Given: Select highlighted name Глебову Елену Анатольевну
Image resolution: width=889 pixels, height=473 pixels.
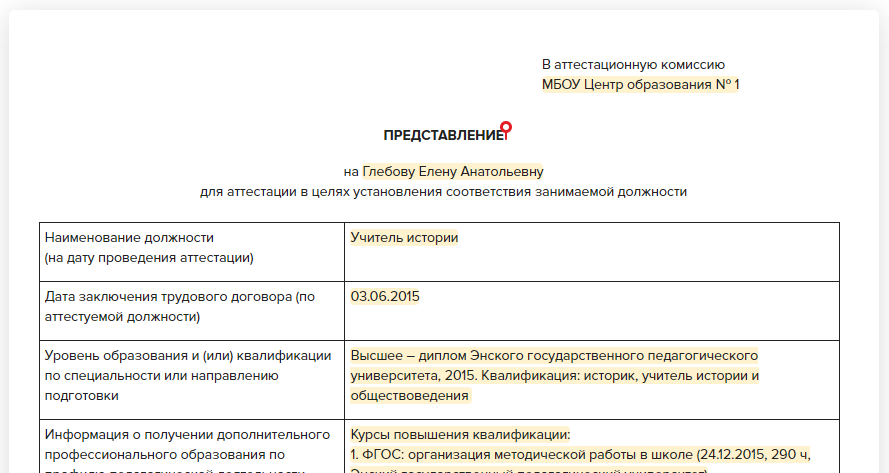Looking at the screenshot, I should 452,171.
